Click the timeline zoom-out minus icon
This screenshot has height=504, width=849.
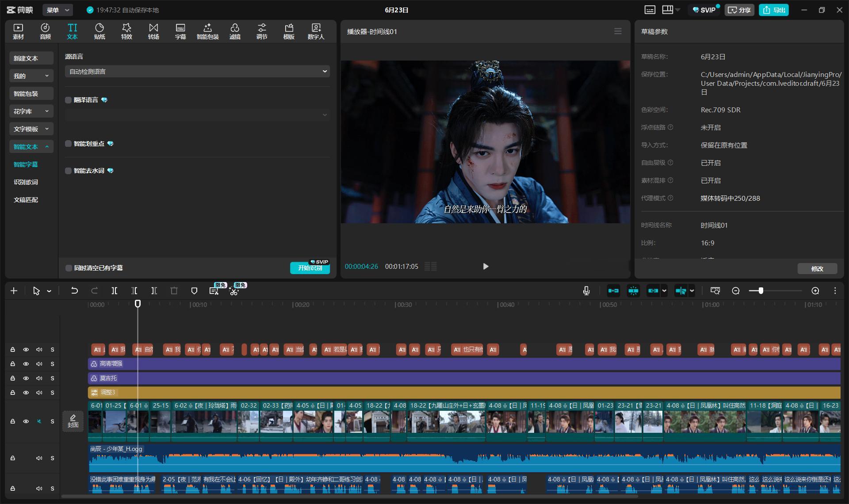(736, 291)
